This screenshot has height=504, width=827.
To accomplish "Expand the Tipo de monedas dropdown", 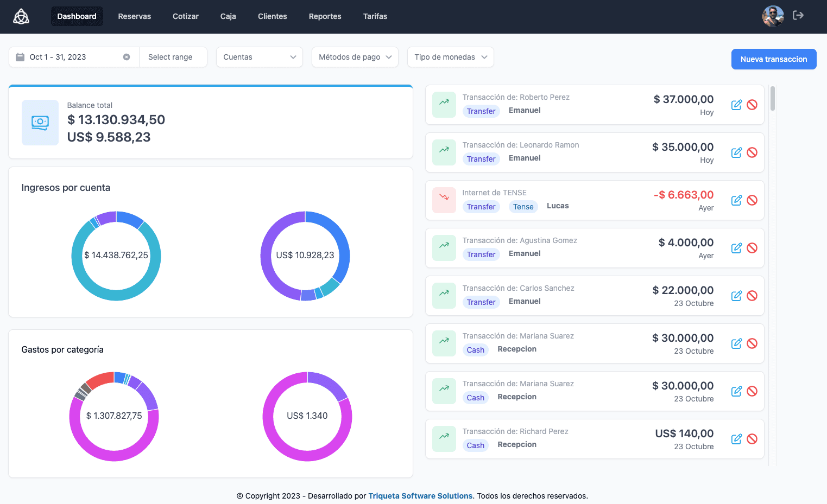I will tap(450, 57).
